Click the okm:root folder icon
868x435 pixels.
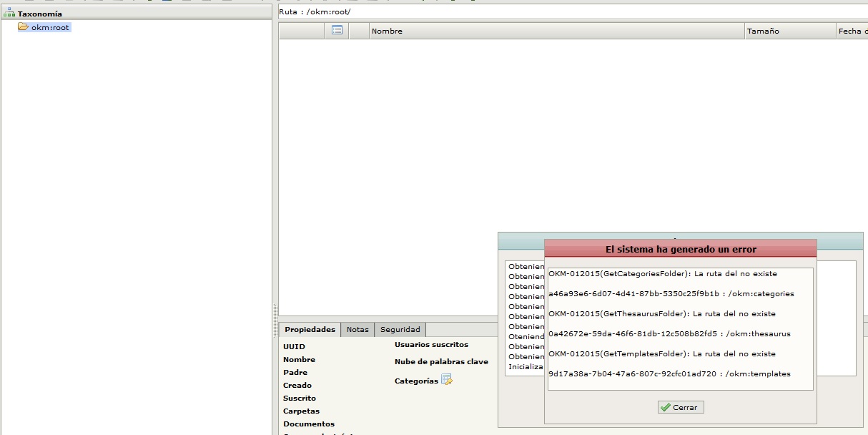[23, 27]
